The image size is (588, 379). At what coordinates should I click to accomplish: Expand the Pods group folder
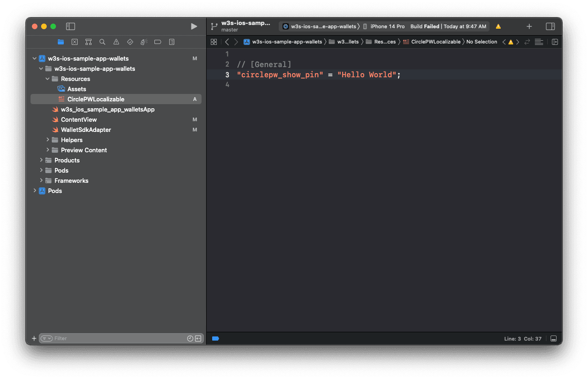[41, 170]
